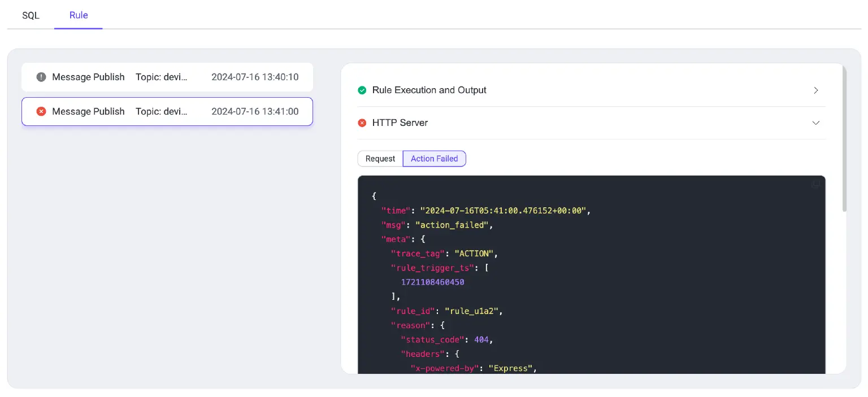
Task: Select the Rule tab
Action: 79,15
